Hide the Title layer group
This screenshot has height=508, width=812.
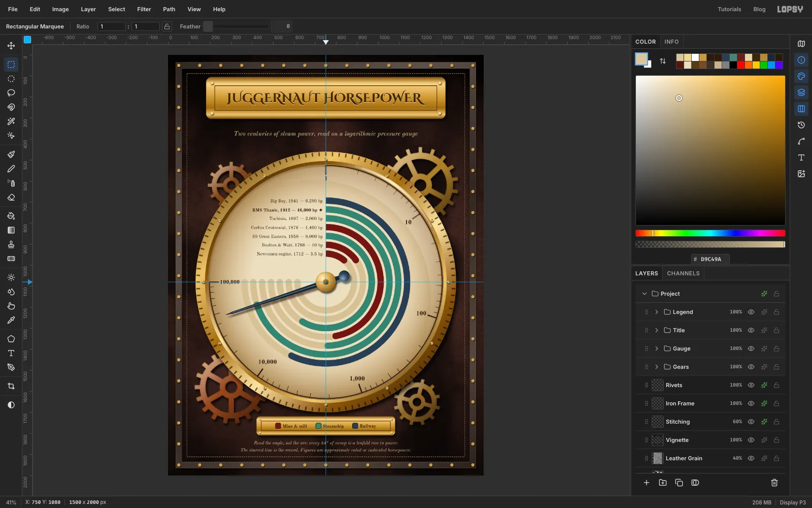point(751,330)
